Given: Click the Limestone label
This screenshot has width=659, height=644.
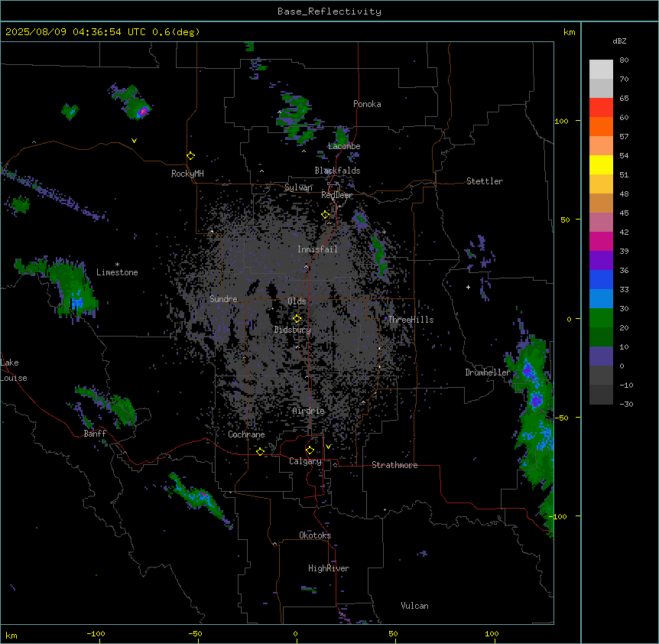Looking at the screenshot, I should (117, 272).
